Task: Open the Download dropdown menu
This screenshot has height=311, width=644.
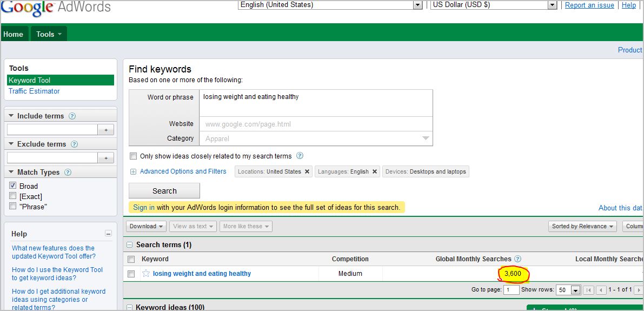Action: [147, 226]
